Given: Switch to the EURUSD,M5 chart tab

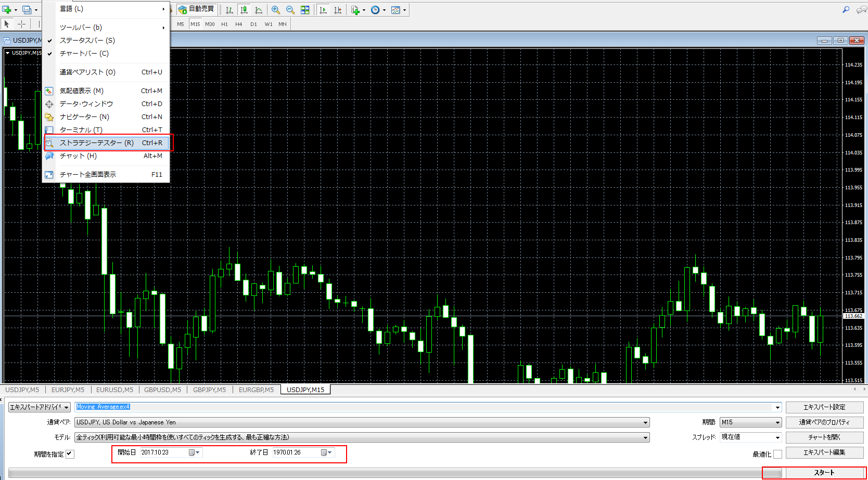Looking at the screenshot, I should coord(114,390).
